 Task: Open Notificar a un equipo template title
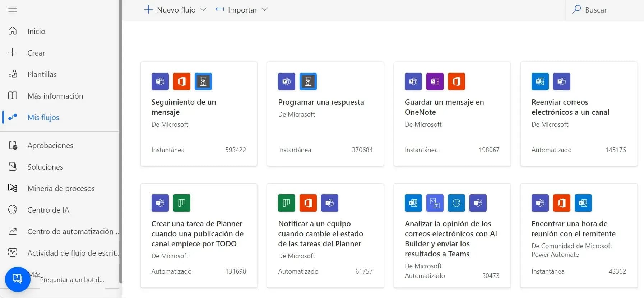point(320,233)
